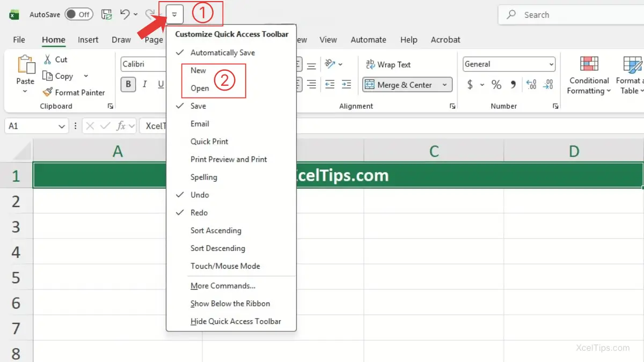Click the Search box in title bar
This screenshot has height=362, width=644.
[x=569, y=15]
